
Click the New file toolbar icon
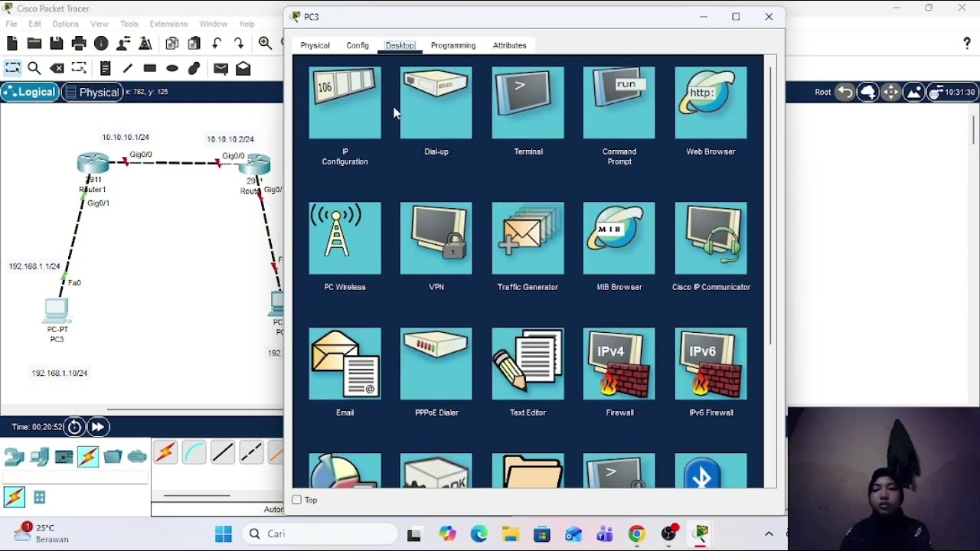point(12,44)
